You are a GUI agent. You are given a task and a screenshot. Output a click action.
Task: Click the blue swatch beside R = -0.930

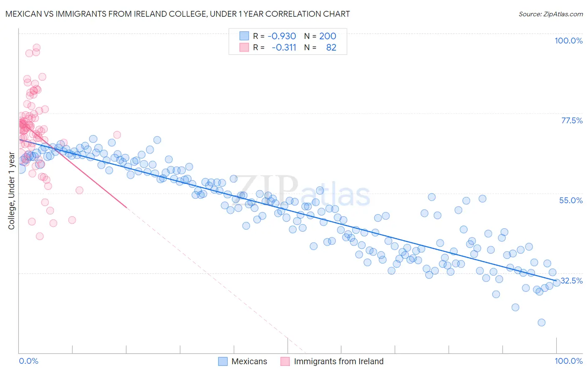pos(244,36)
